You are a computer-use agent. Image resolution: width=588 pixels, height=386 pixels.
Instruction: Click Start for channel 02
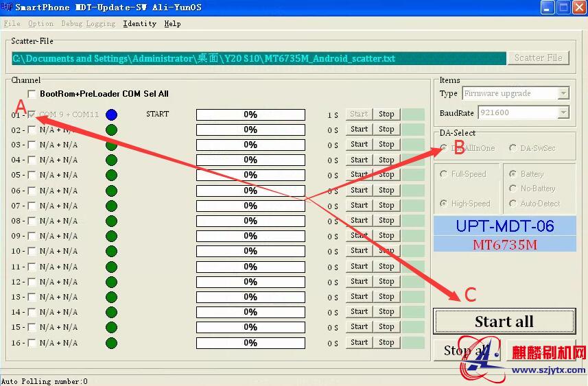[x=359, y=130]
